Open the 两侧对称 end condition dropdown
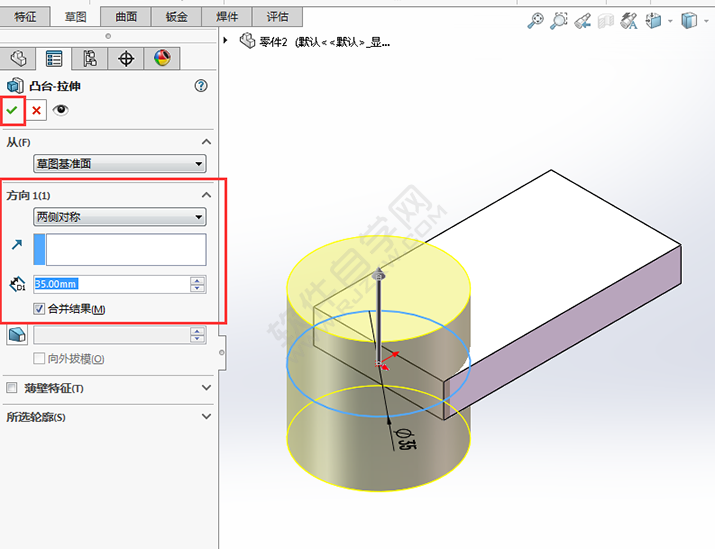Viewport: 715px width, 549px height. pyautogui.click(x=120, y=217)
